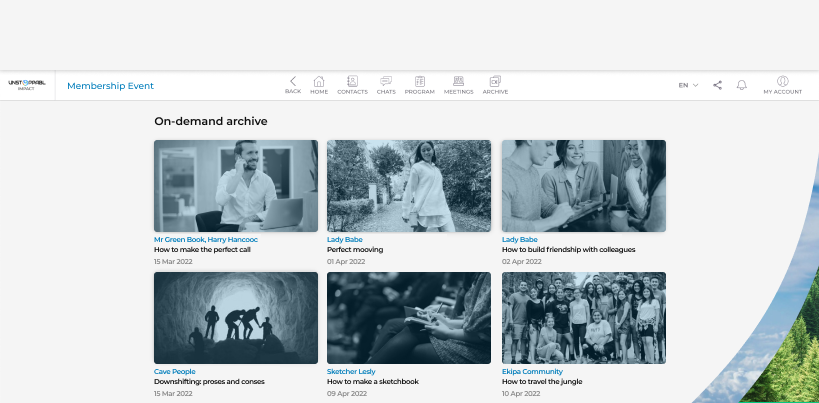Click the Membership Event title link
The width and height of the screenshot is (819, 403).
pos(110,86)
